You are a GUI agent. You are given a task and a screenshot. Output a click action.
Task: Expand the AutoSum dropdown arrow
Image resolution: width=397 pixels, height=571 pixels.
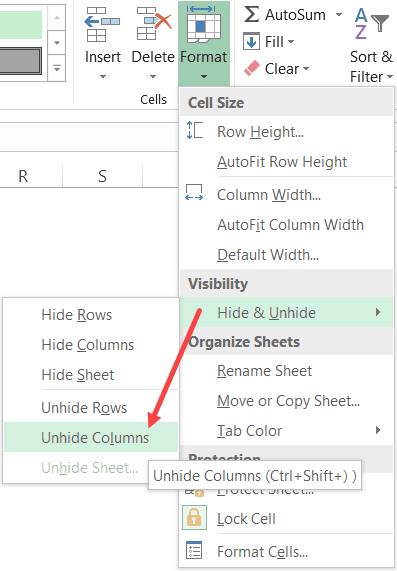click(x=339, y=15)
